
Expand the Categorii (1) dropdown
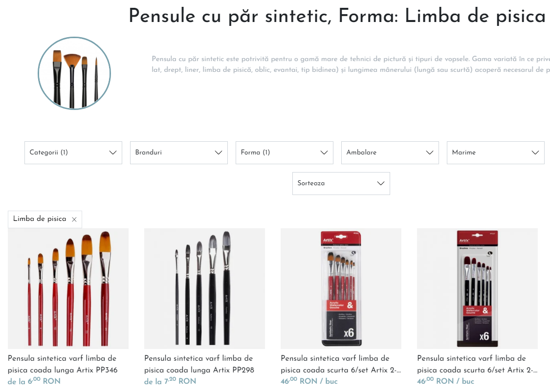(x=73, y=152)
